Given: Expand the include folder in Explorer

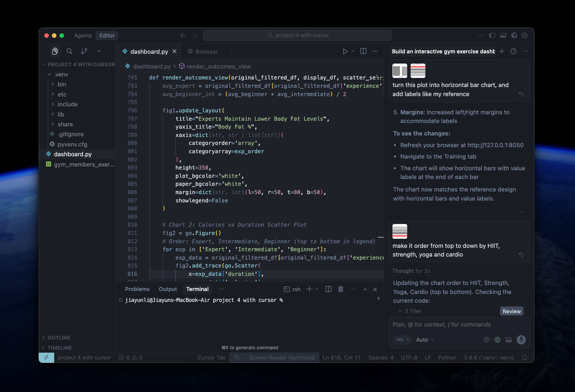Looking at the screenshot, I should click(x=67, y=104).
